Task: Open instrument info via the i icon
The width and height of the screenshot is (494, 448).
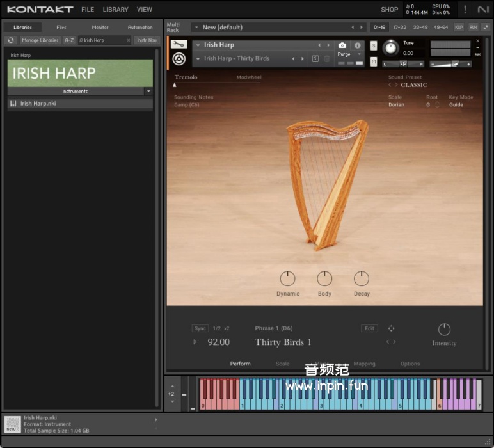Action: pos(357,45)
